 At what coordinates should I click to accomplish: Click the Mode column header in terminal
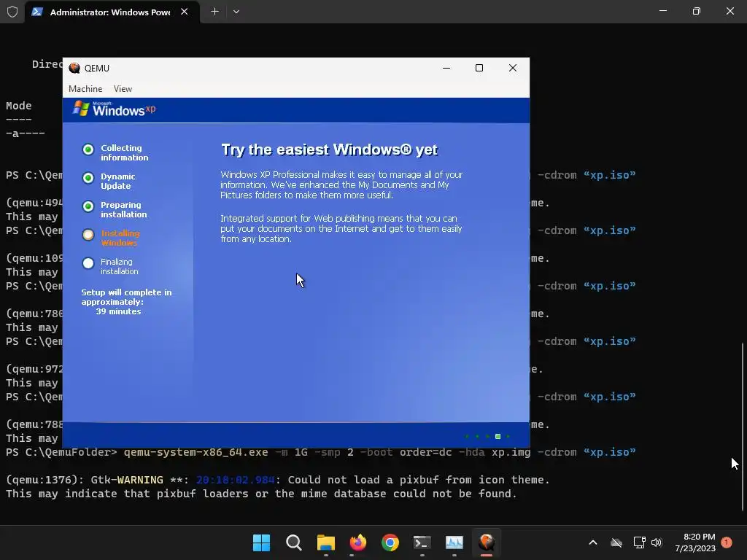18,106
